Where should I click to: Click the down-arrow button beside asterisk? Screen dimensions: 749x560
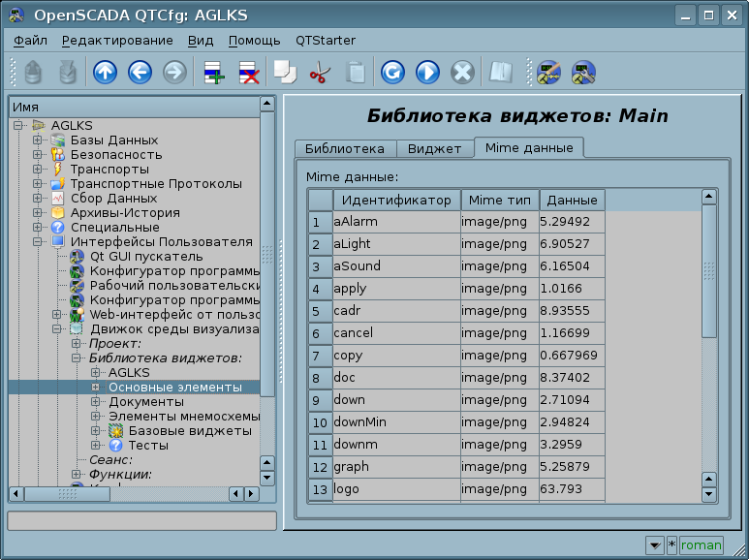(x=655, y=544)
